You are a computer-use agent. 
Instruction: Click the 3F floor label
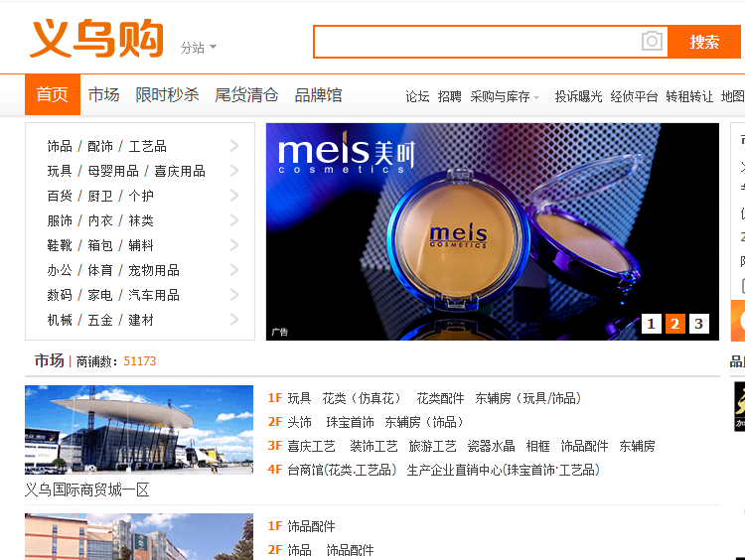[x=275, y=446]
